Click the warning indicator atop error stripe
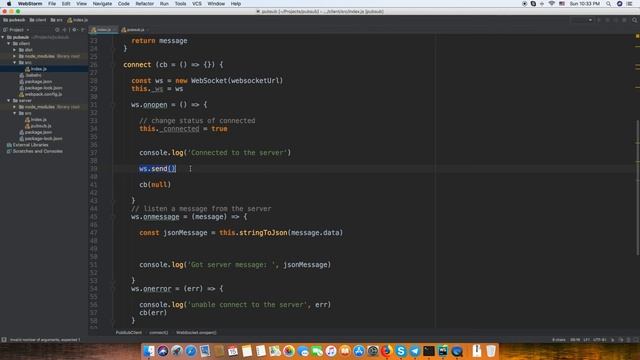This screenshot has height=360, width=640. tap(637, 36)
